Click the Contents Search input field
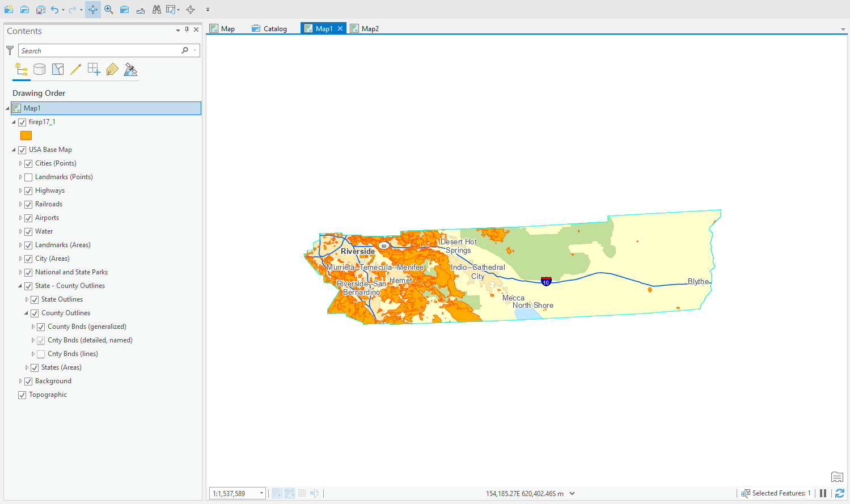 [99, 51]
